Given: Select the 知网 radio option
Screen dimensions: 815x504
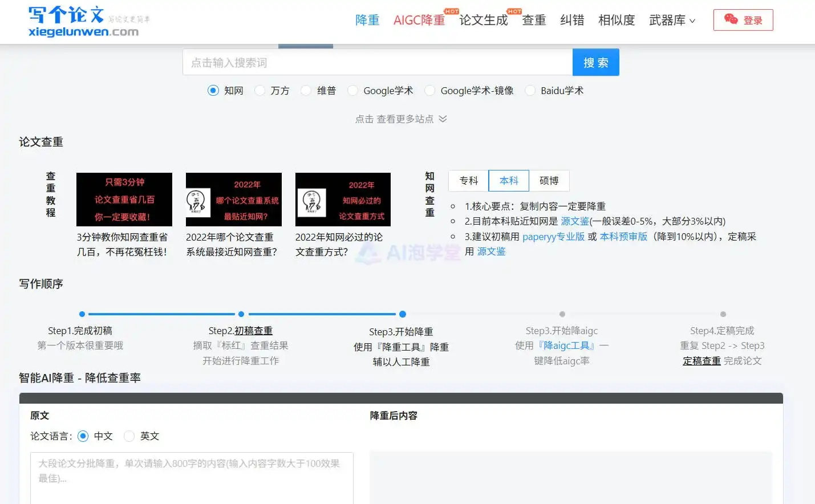Looking at the screenshot, I should (x=213, y=90).
